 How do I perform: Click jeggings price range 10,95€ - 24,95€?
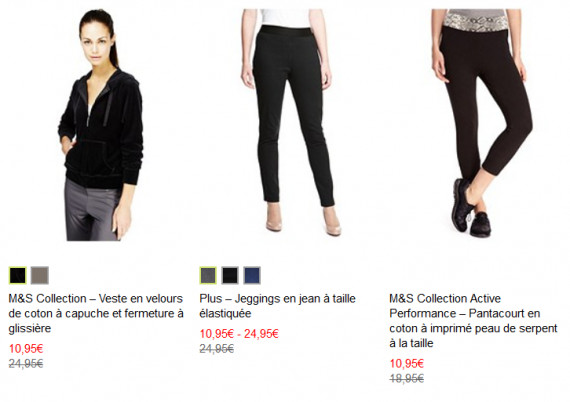(239, 334)
